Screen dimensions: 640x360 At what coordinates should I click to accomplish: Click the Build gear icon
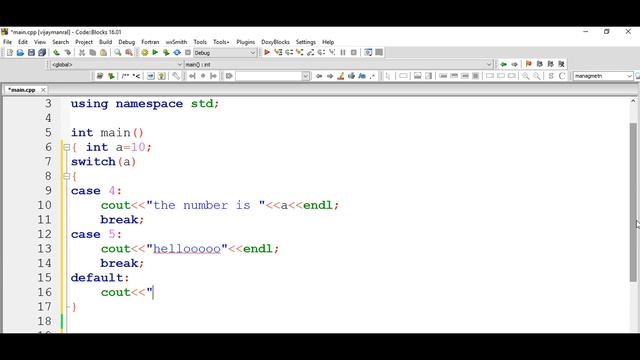click(x=144, y=53)
